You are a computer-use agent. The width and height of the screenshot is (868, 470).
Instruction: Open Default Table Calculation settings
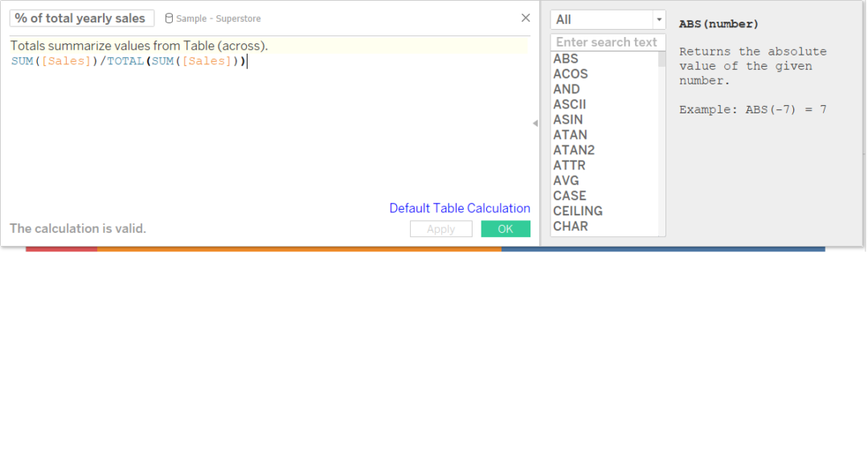tap(459, 208)
